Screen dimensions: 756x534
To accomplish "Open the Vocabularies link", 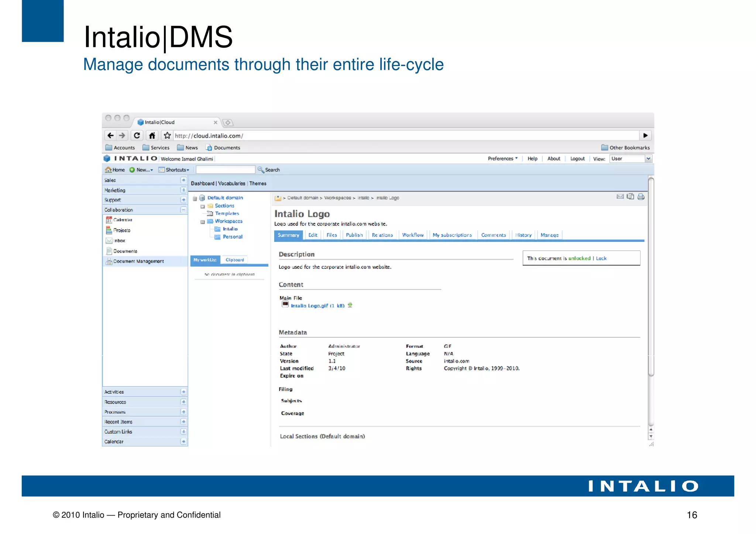I will [x=231, y=183].
